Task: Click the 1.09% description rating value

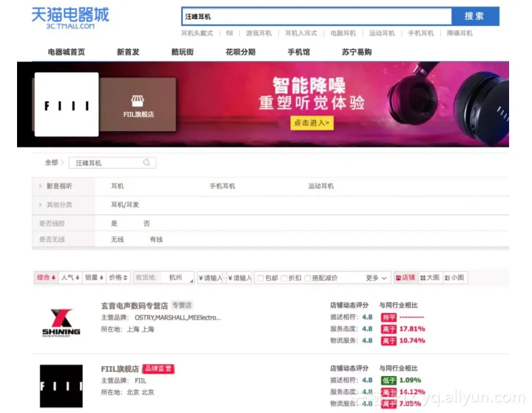Action: point(410,380)
